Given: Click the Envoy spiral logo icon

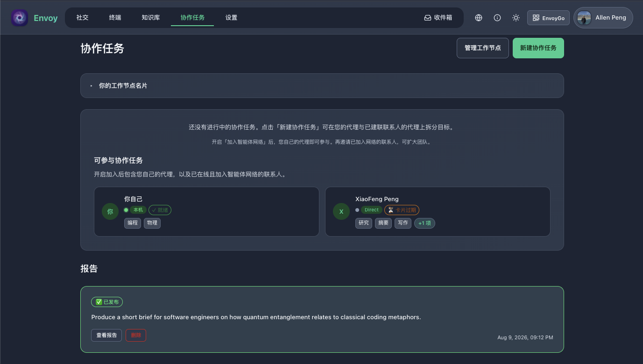Looking at the screenshot, I should click(x=20, y=18).
